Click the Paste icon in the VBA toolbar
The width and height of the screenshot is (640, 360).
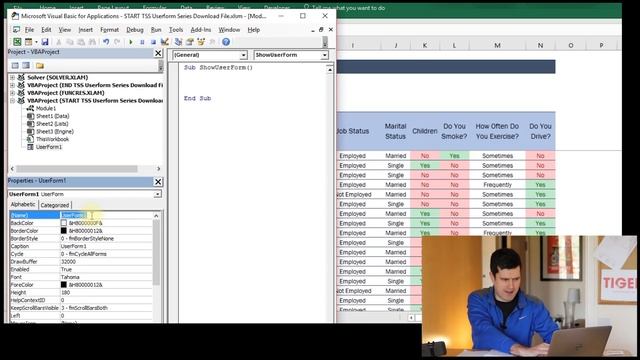[81, 42]
